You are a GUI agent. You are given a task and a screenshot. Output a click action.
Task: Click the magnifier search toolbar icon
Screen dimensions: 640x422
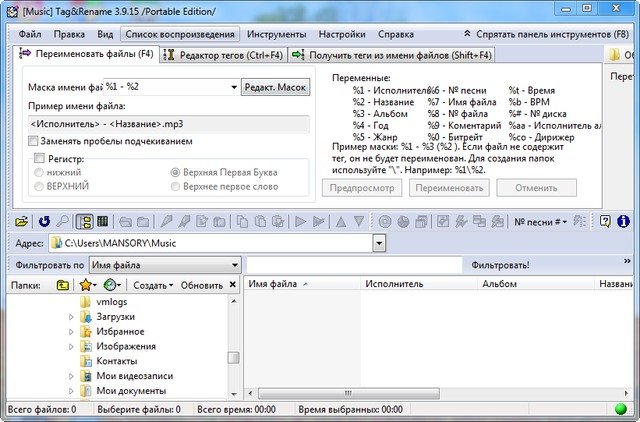[62, 221]
